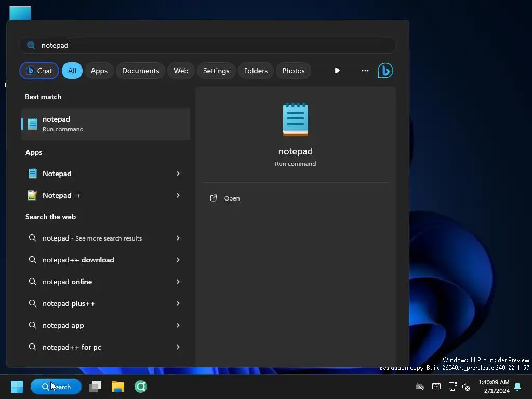Click the Open icon in preview pane
This screenshot has height=399, width=532.
pyautogui.click(x=214, y=198)
